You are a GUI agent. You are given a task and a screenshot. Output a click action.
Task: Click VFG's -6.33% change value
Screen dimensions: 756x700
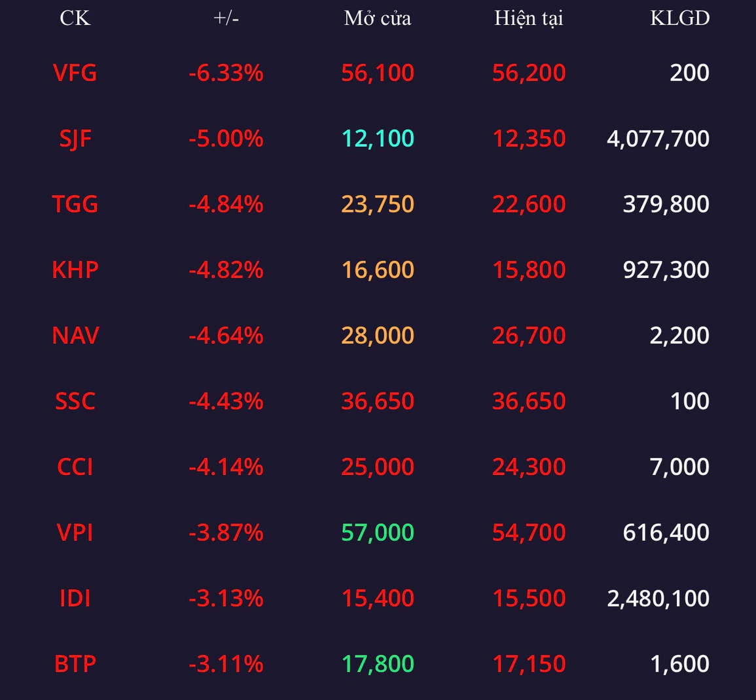click(226, 73)
